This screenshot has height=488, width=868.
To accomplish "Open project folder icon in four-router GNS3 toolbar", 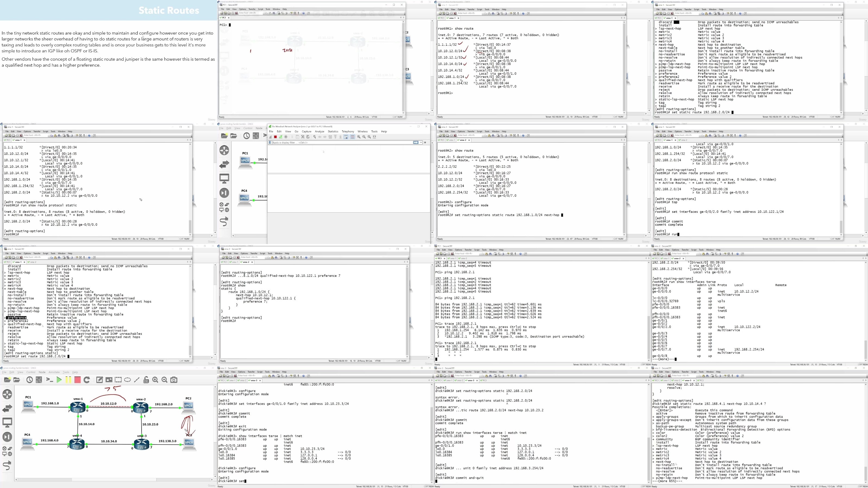I will (x=17, y=380).
